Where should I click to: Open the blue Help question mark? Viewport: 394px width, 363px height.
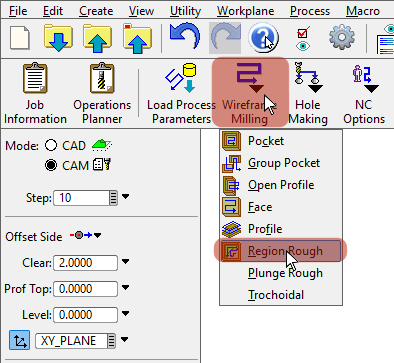click(x=263, y=37)
